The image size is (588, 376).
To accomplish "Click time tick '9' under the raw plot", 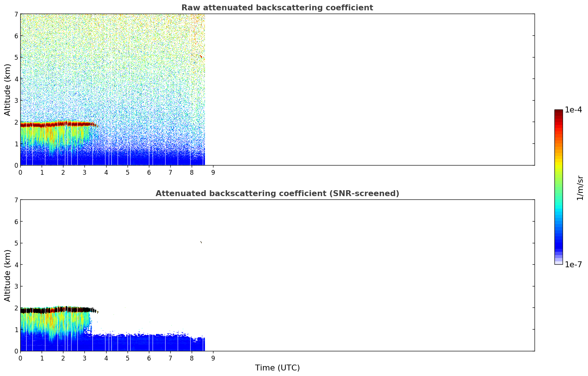I will (213, 173).
